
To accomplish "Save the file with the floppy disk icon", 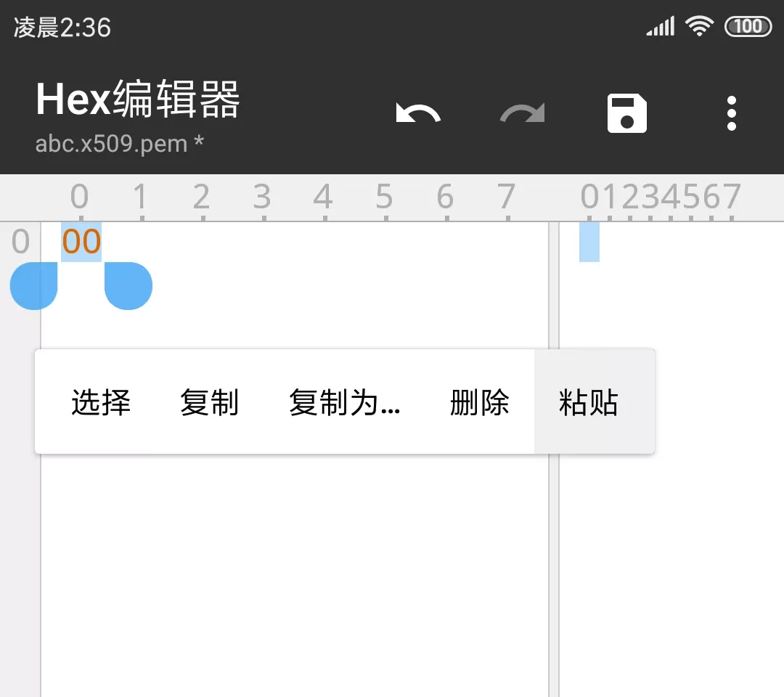I will point(627,114).
